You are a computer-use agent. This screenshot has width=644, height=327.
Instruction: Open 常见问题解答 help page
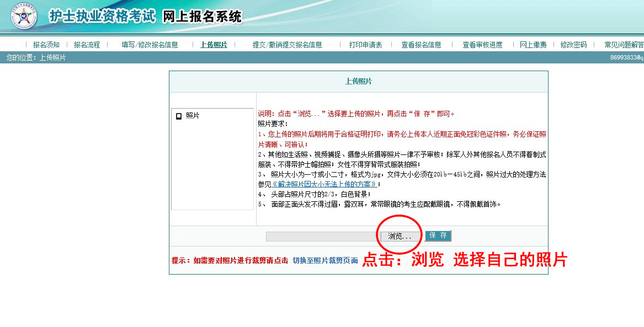pyautogui.click(x=624, y=45)
